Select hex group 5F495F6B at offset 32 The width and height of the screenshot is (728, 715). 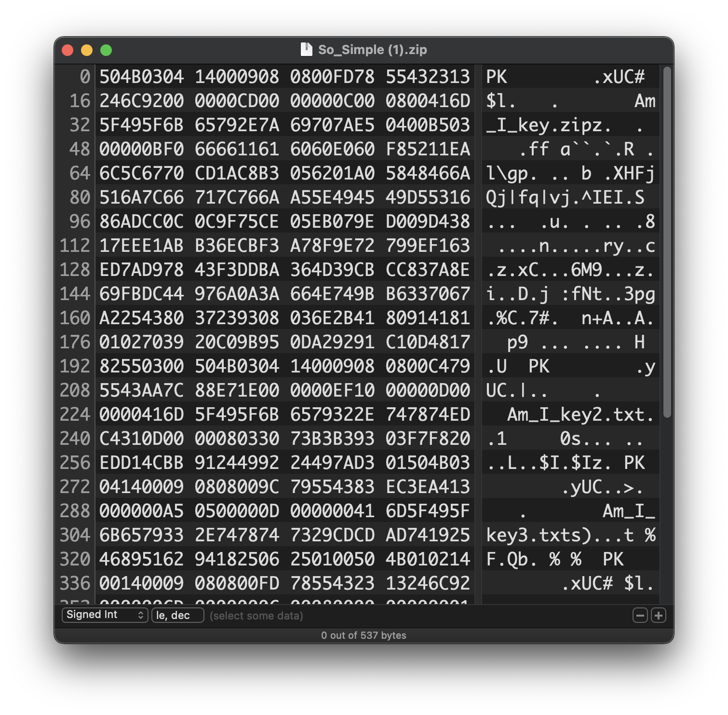click(141, 125)
